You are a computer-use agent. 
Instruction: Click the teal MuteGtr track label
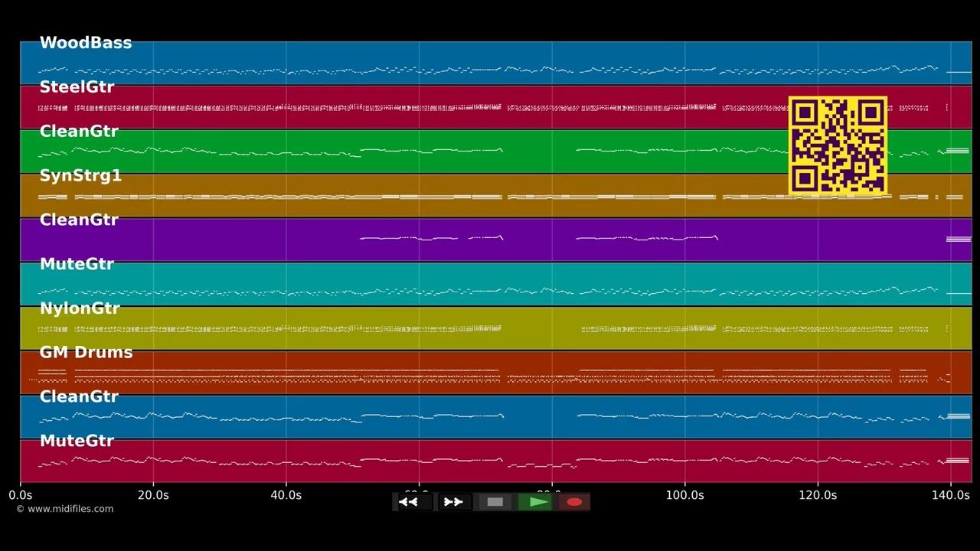pos(77,264)
